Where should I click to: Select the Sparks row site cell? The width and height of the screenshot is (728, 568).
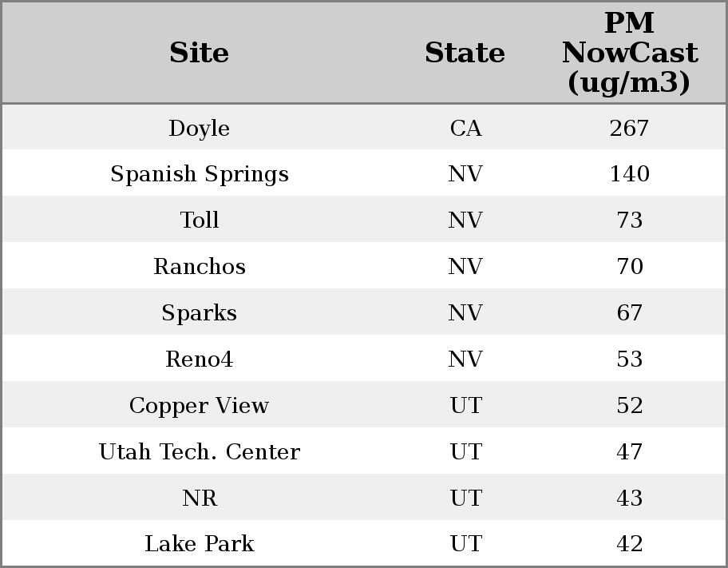[199, 313]
